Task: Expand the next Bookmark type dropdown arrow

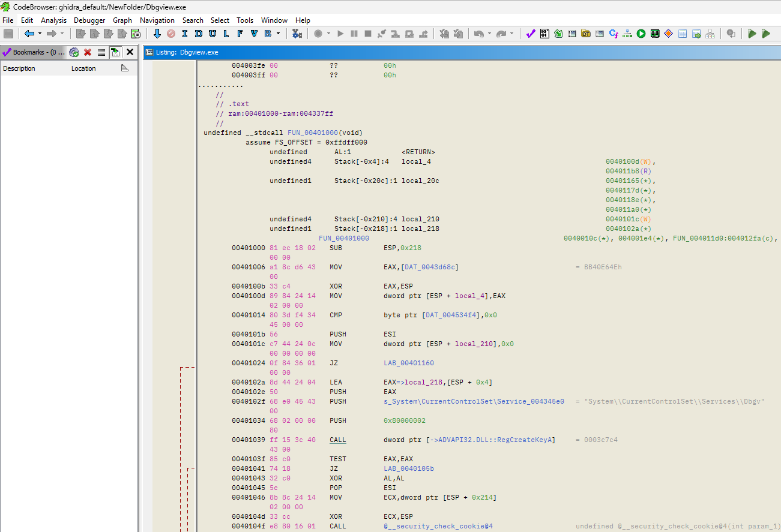Action: coord(278,34)
